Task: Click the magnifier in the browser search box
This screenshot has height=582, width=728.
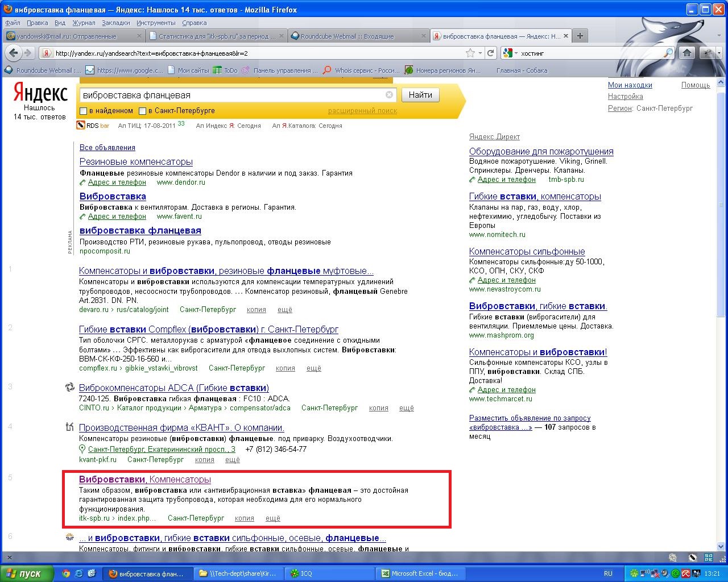Action: click(x=669, y=53)
